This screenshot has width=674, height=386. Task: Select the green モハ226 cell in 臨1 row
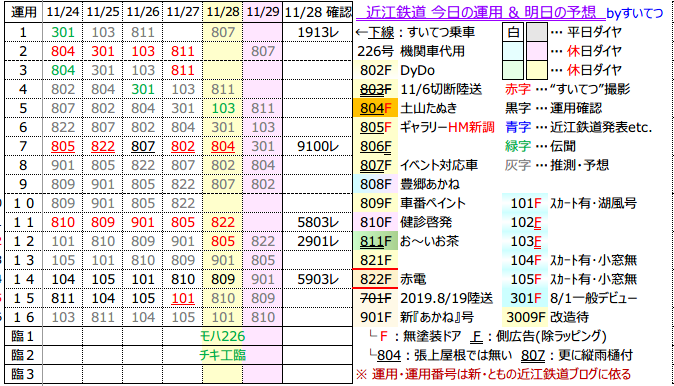[x=223, y=336]
